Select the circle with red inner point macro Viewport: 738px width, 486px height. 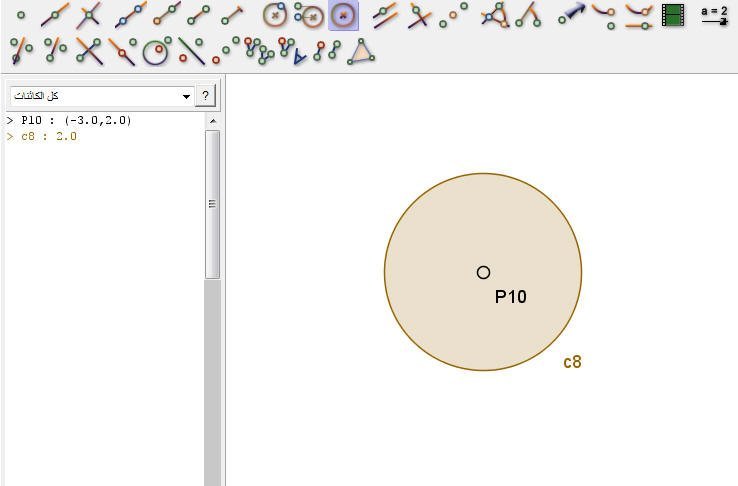(157, 50)
